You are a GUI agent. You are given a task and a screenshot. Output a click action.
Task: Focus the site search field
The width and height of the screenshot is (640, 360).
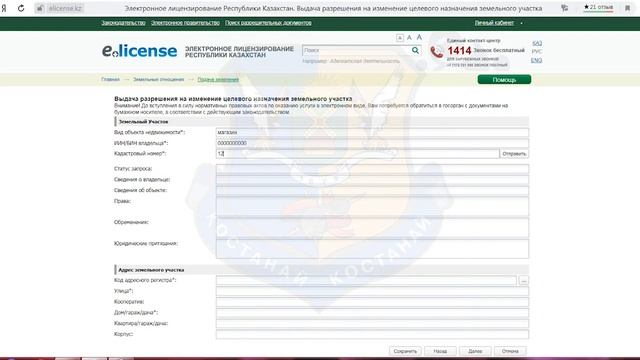point(356,50)
